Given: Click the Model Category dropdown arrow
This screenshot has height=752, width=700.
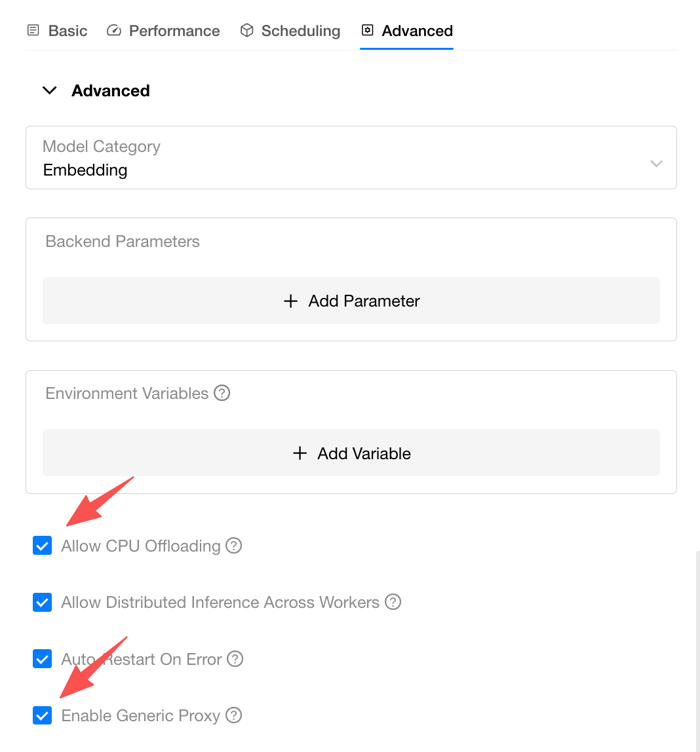Looking at the screenshot, I should pyautogui.click(x=656, y=163).
